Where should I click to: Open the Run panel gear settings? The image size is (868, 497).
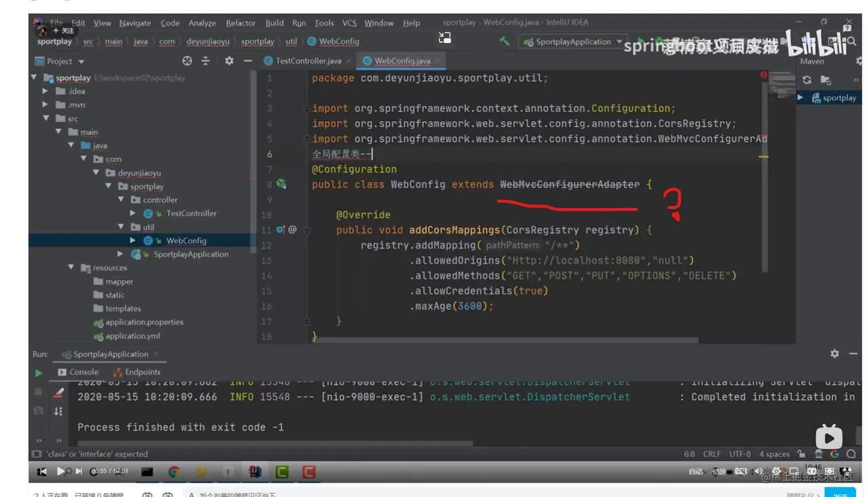point(834,354)
